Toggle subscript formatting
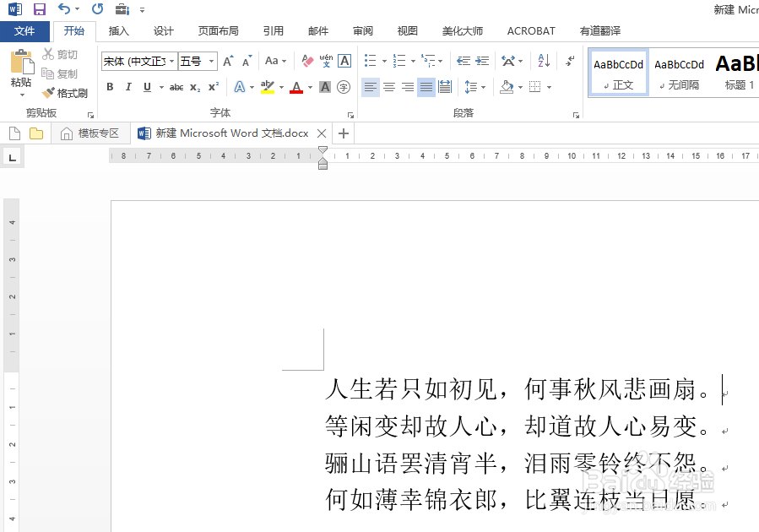Screen dimensions: 759x532 tap(194, 87)
